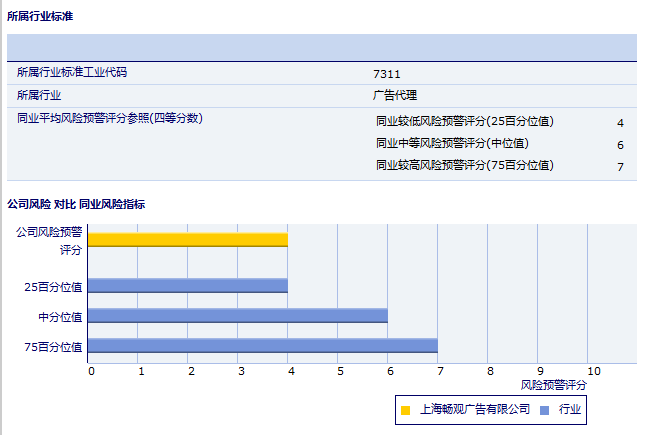652x435 pixels.
Task: Click the blue 25百分位值 bar
Action: tap(188, 285)
